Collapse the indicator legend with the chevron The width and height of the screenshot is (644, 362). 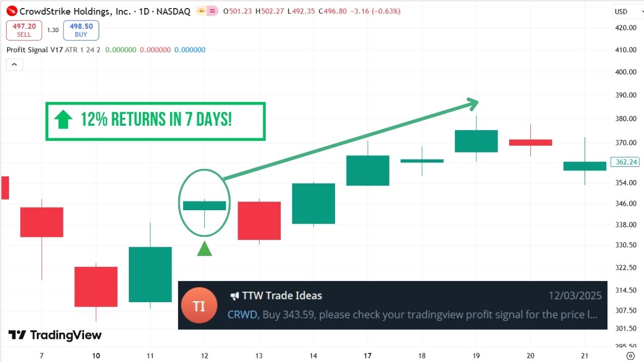[x=14, y=64]
